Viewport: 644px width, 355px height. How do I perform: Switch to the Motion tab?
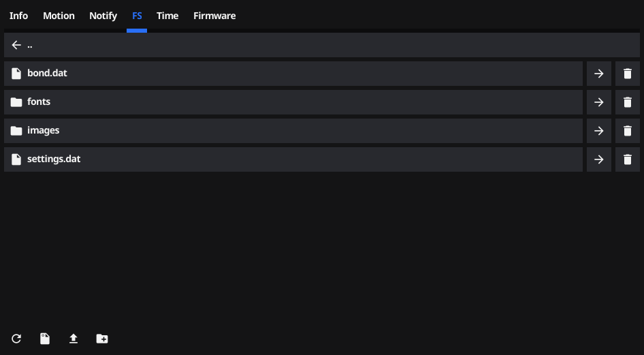(59, 16)
